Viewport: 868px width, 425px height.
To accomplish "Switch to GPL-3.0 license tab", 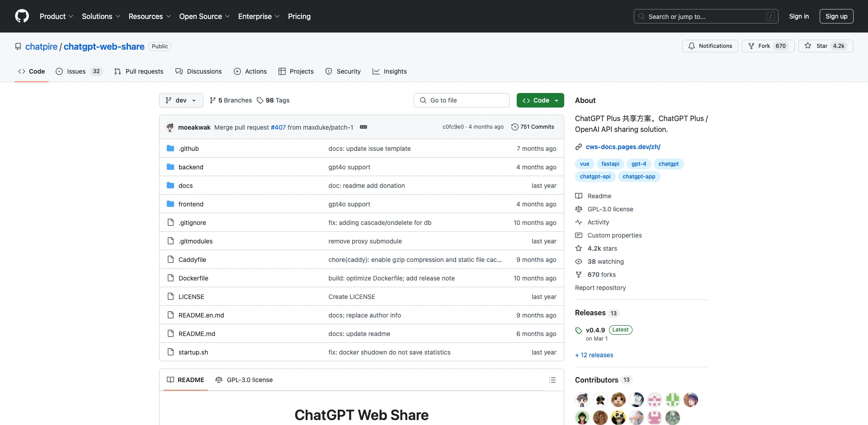I will (244, 380).
